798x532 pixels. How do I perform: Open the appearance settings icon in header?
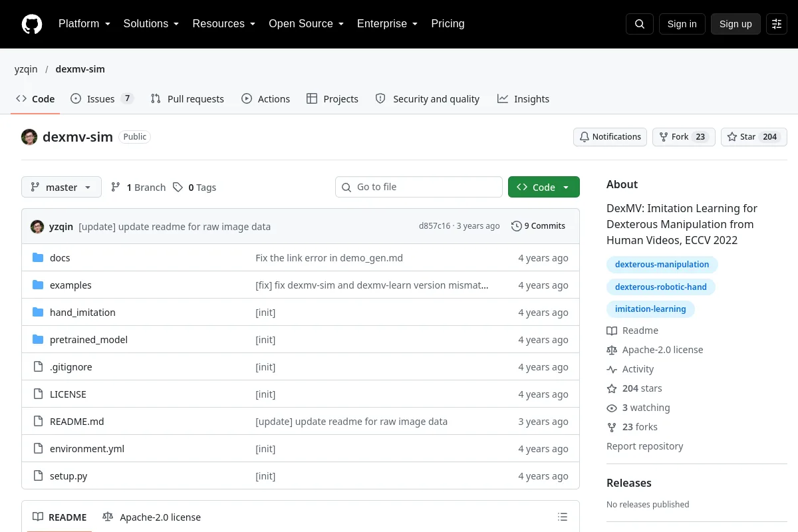pos(777,24)
